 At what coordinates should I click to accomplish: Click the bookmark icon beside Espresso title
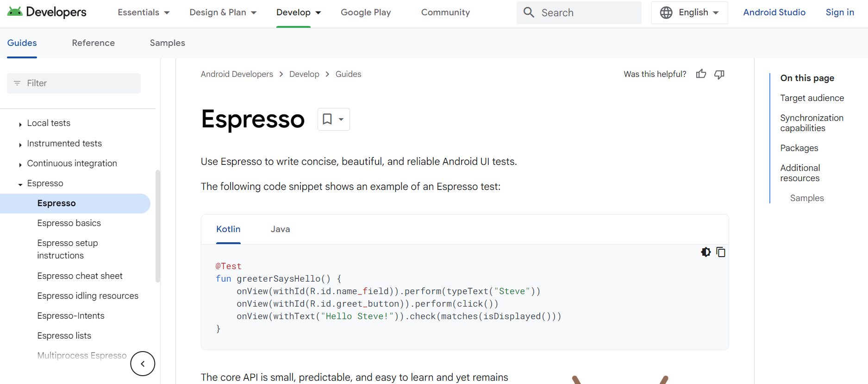point(328,119)
